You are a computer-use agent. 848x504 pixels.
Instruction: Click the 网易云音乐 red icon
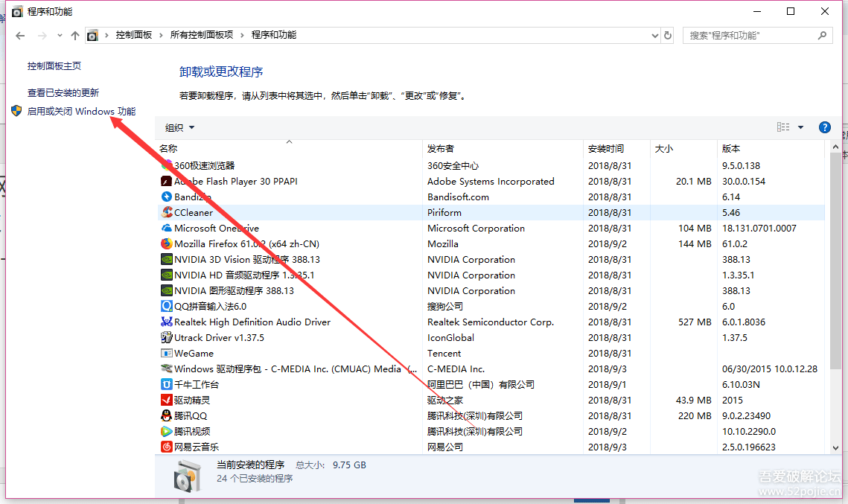pos(167,447)
